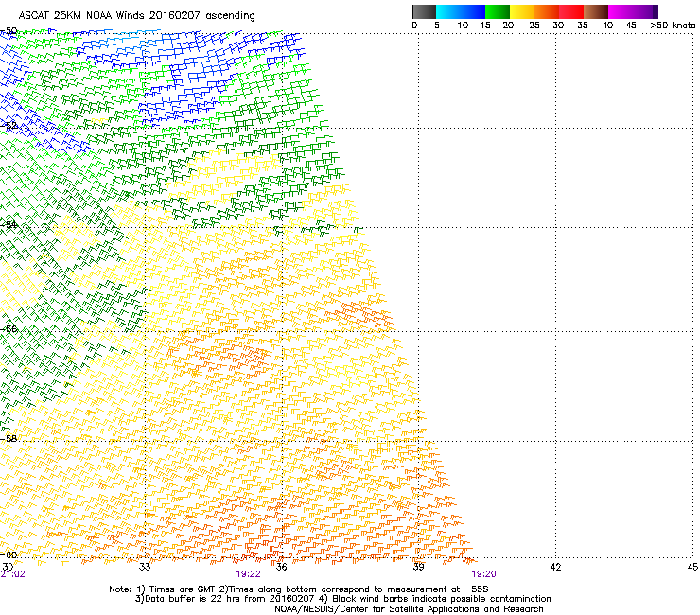Viewport: 700px width, 615px height.
Task: Click the yellow 20-25 knots legend swatch
Action: click(522, 11)
